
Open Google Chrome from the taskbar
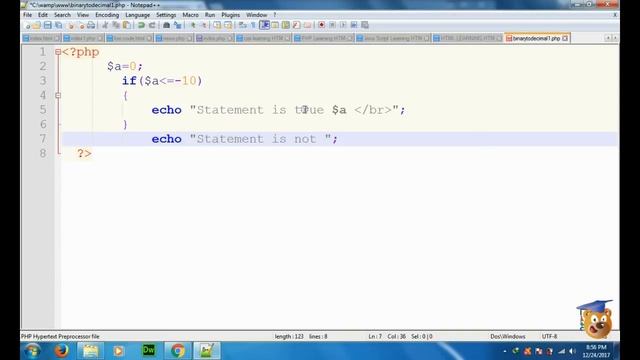[178, 351]
